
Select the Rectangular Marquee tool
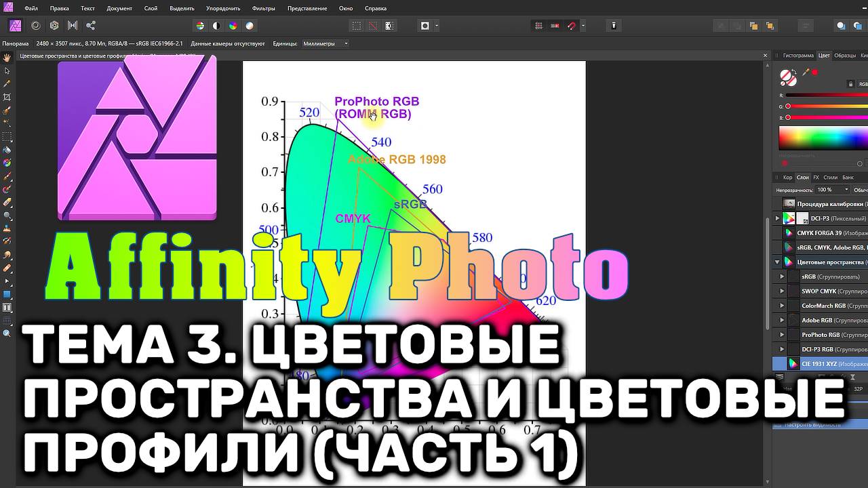coord(7,136)
